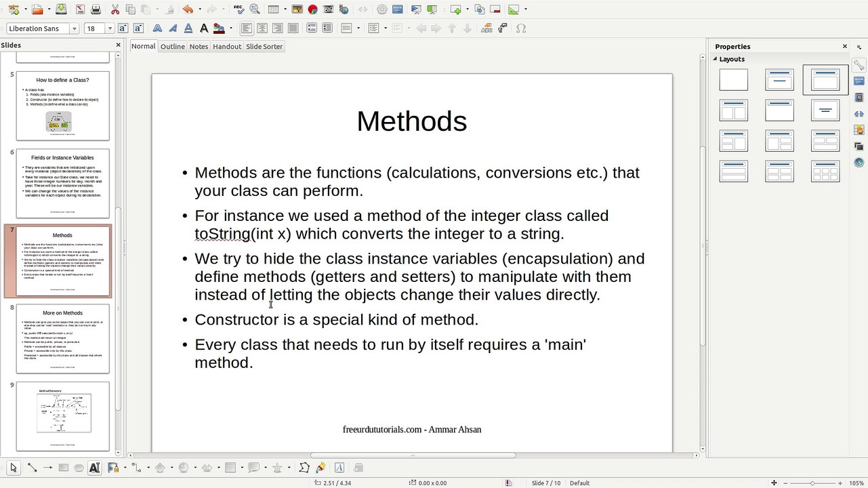This screenshot has height=488, width=868.
Task: Select slide 5 'How to define a Class?' thumbnail
Action: coord(62,106)
